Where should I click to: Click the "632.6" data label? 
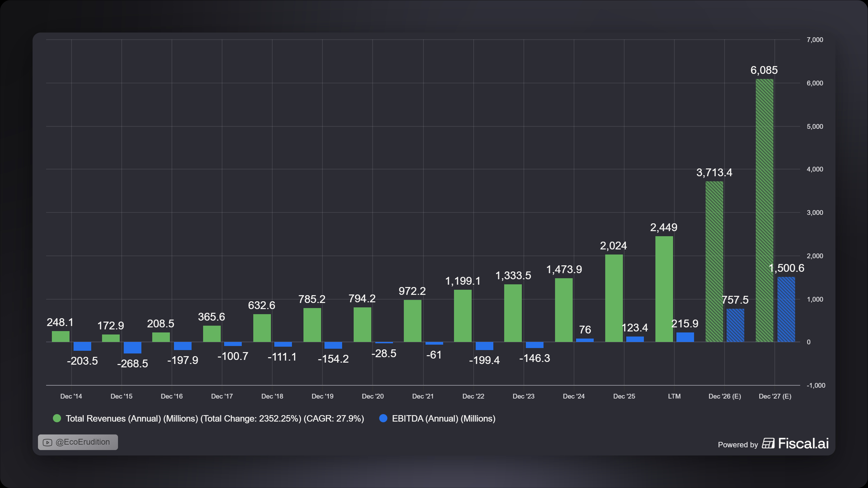coord(262,305)
